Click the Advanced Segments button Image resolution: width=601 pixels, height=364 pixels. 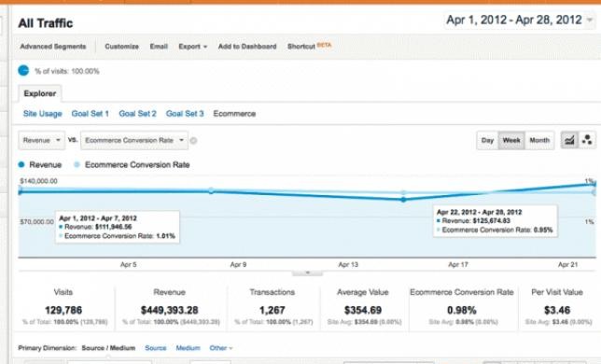coord(53,47)
